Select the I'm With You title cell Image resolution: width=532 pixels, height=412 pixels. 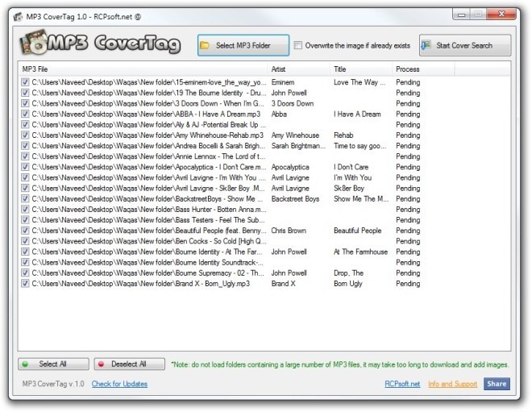[352, 177]
